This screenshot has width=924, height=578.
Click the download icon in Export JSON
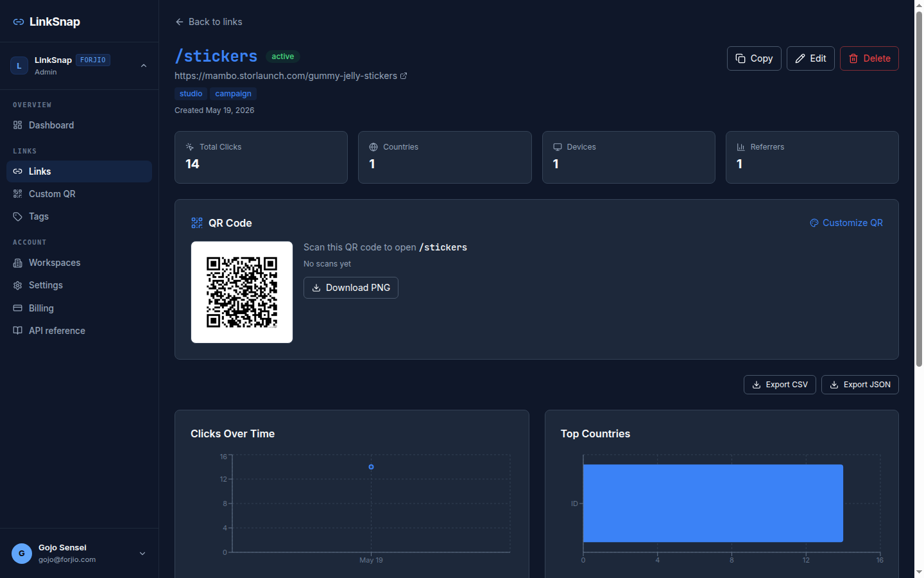834,385
